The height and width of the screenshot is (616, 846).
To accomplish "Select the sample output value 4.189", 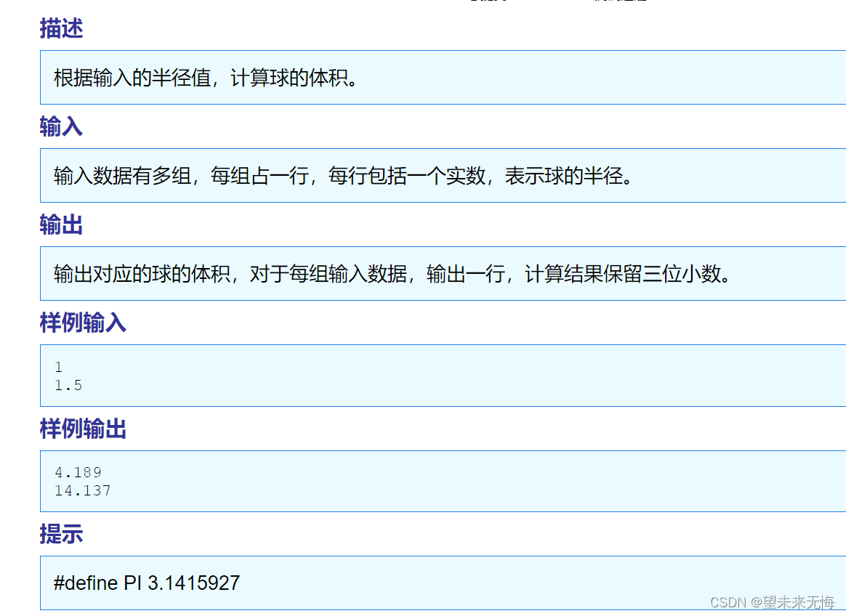I will (x=77, y=471).
